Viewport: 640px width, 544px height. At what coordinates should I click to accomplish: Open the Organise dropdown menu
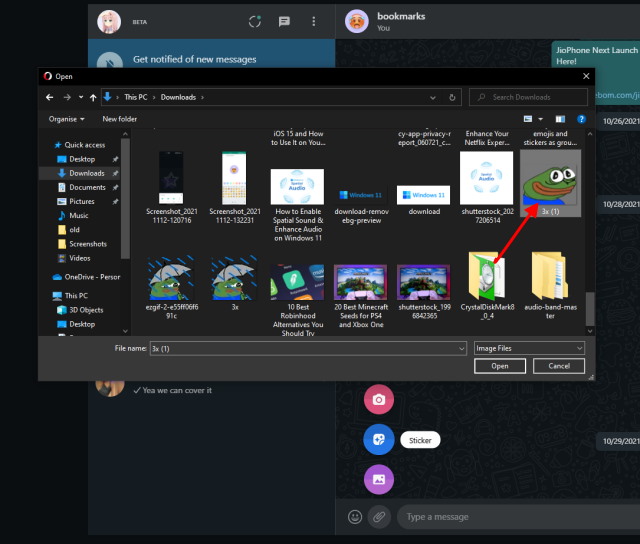point(66,119)
